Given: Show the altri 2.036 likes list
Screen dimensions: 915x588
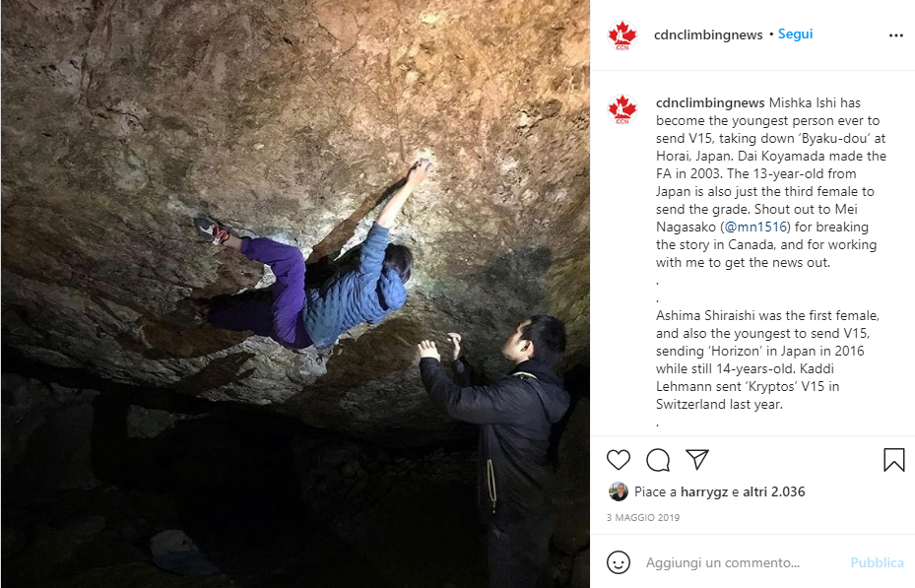Looking at the screenshot, I should [x=774, y=491].
